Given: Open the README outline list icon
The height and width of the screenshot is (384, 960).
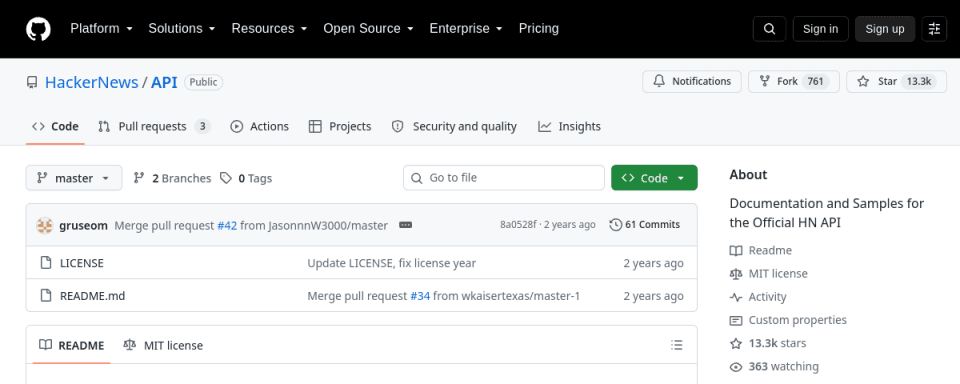Looking at the screenshot, I should tap(677, 345).
